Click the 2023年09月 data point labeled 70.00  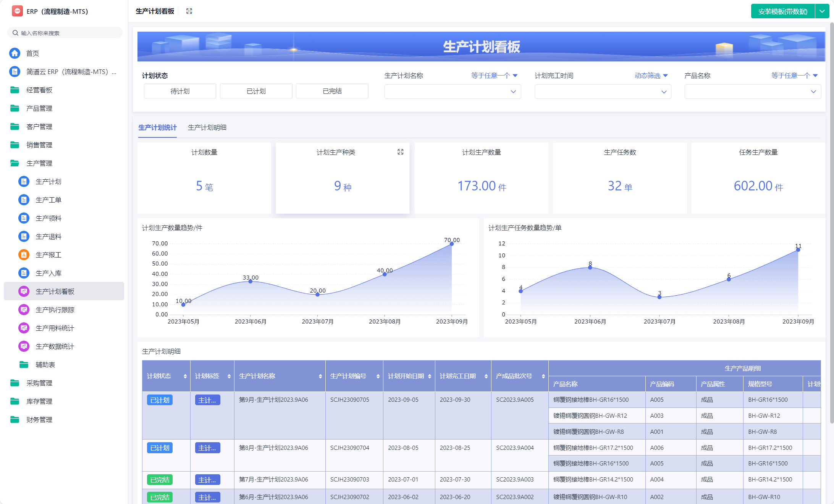click(451, 244)
